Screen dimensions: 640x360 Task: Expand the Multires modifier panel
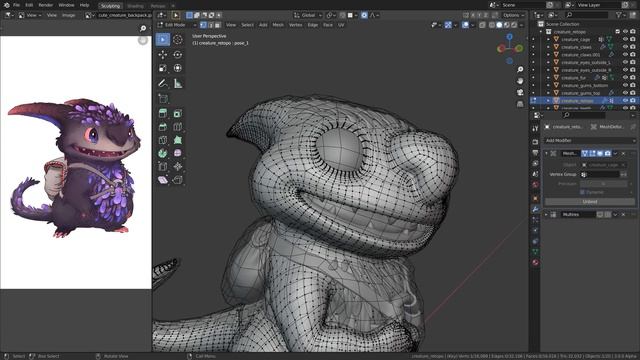(x=547, y=214)
